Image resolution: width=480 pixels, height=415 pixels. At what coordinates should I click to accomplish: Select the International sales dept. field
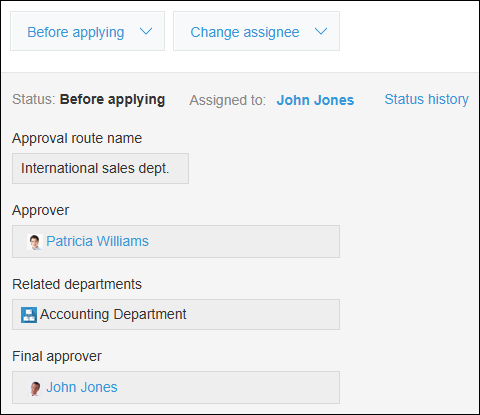click(x=100, y=168)
